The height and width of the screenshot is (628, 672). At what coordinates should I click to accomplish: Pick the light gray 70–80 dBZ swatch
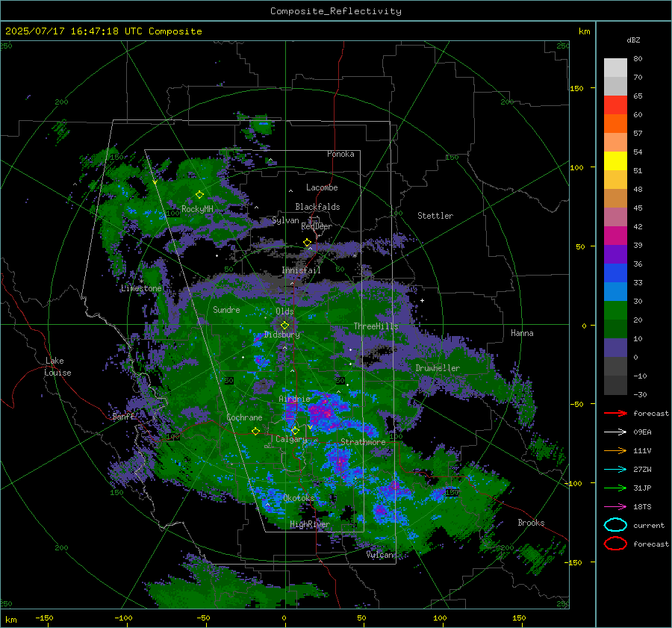[x=615, y=68]
